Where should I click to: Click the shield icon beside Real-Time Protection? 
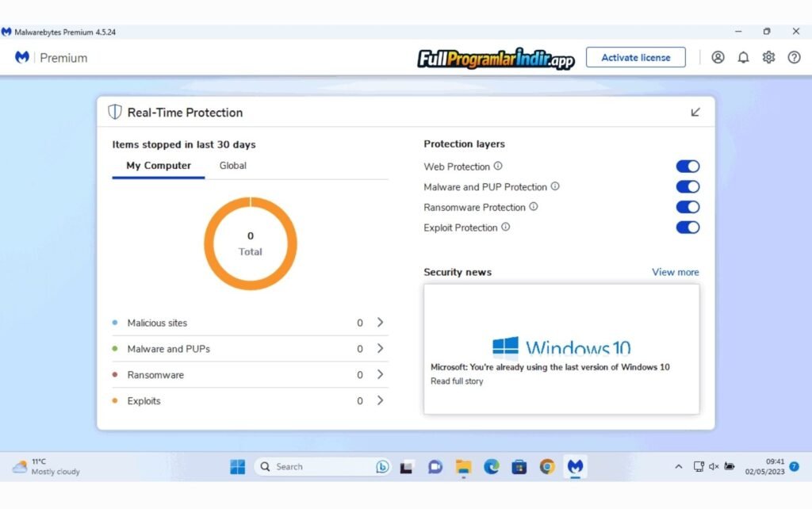tap(113, 112)
